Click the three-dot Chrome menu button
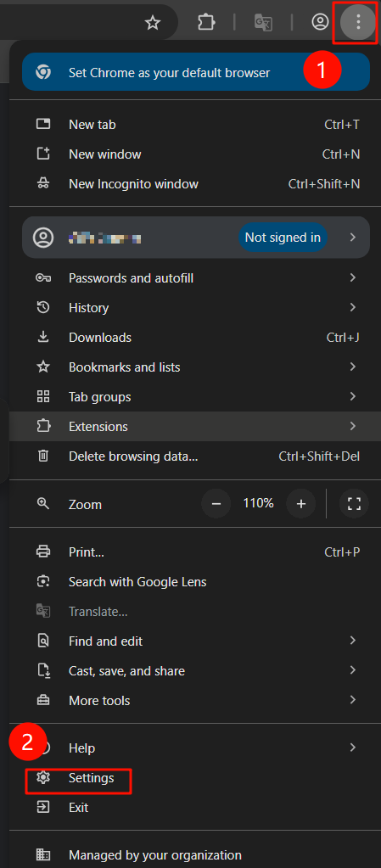The width and height of the screenshot is (381, 868). tap(358, 22)
